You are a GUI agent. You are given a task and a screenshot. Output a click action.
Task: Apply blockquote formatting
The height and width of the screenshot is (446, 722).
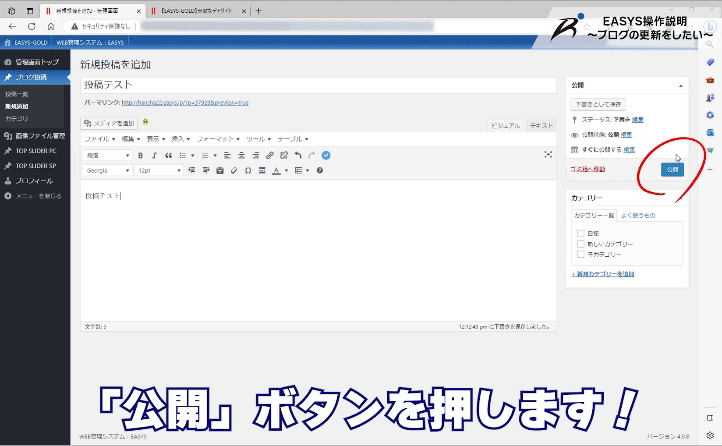[169, 156]
